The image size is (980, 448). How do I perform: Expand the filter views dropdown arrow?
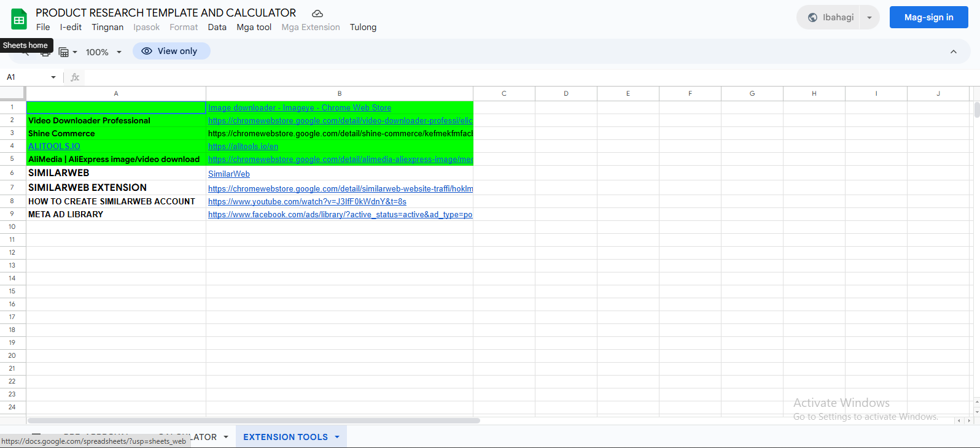pyautogui.click(x=75, y=52)
